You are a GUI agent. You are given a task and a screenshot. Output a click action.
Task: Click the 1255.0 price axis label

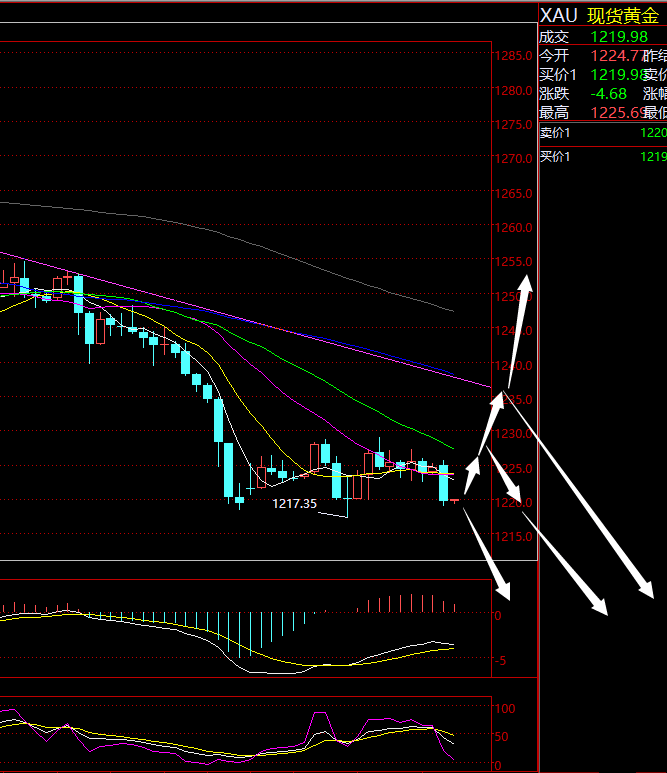[x=512, y=262]
